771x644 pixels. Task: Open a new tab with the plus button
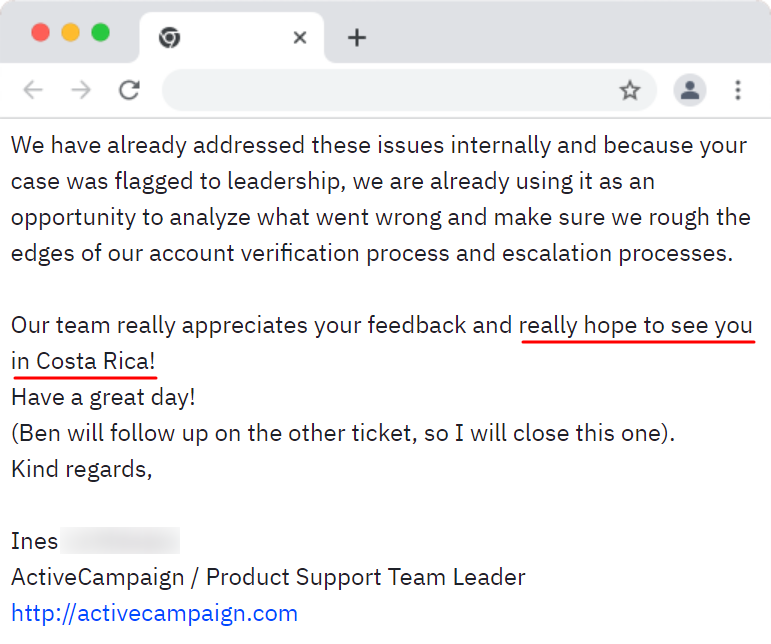356,38
